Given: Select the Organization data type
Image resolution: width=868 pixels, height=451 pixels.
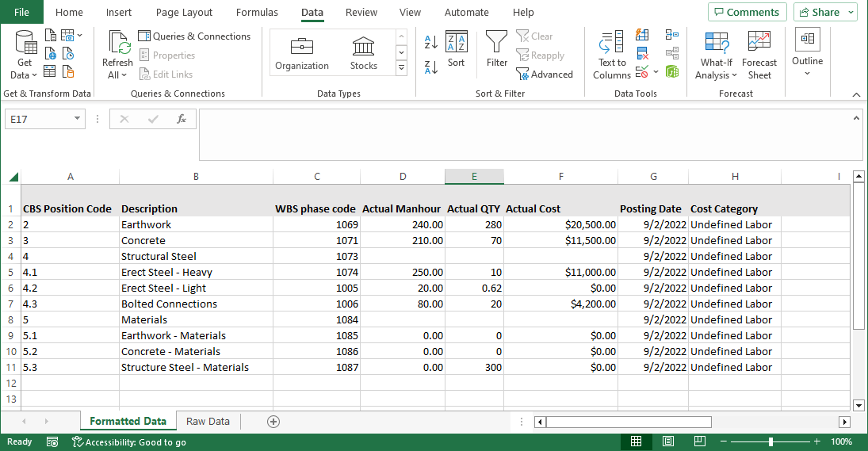Looking at the screenshot, I should [302, 53].
